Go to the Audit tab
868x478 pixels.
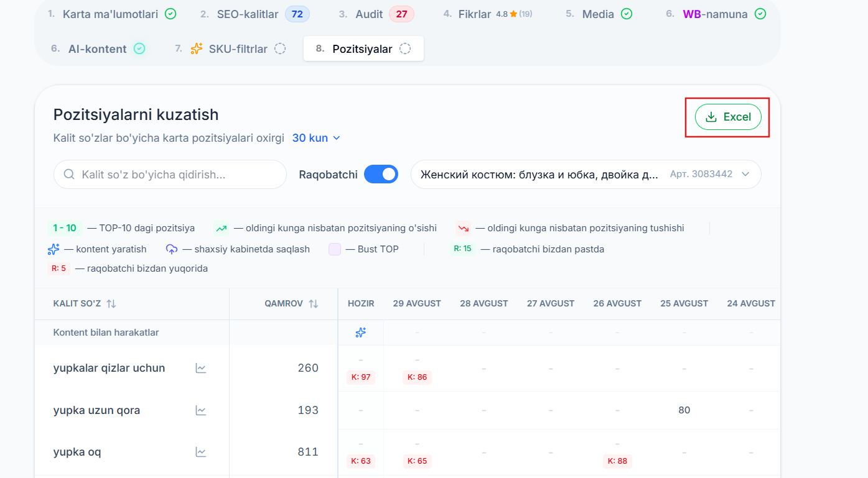[376, 14]
